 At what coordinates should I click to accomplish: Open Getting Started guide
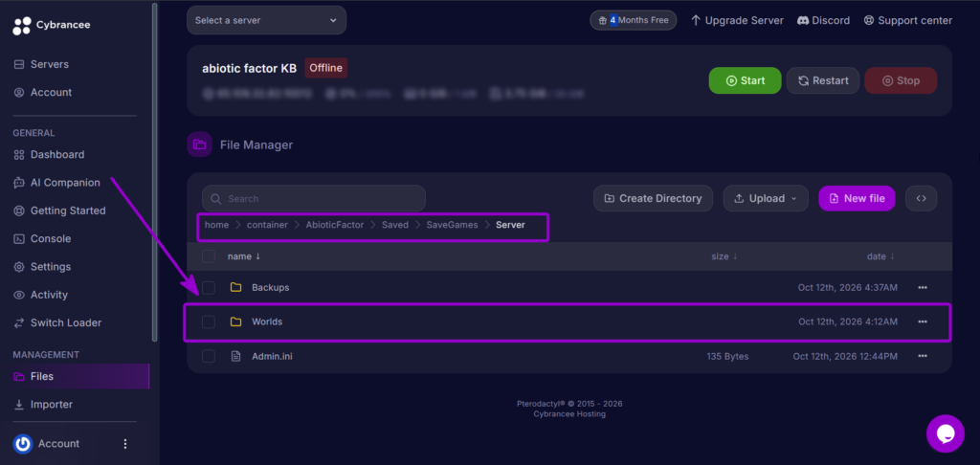click(x=68, y=210)
